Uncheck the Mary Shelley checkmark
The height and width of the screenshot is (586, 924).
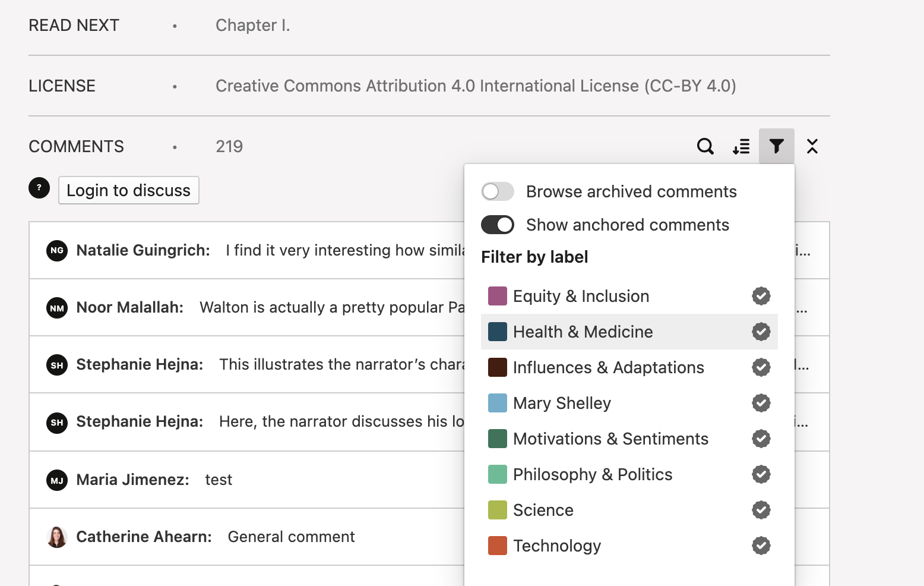click(761, 403)
